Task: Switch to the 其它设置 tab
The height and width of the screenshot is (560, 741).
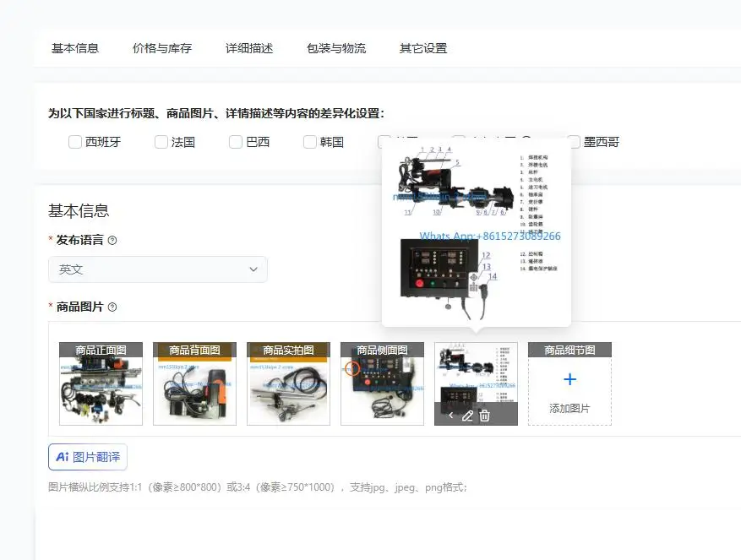Action: [x=423, y=48]
